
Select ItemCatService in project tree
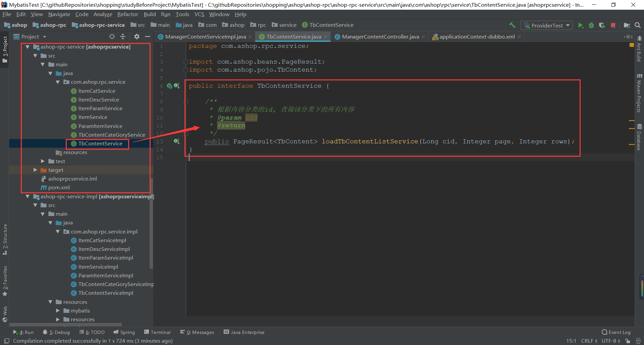tap(97, 91)
